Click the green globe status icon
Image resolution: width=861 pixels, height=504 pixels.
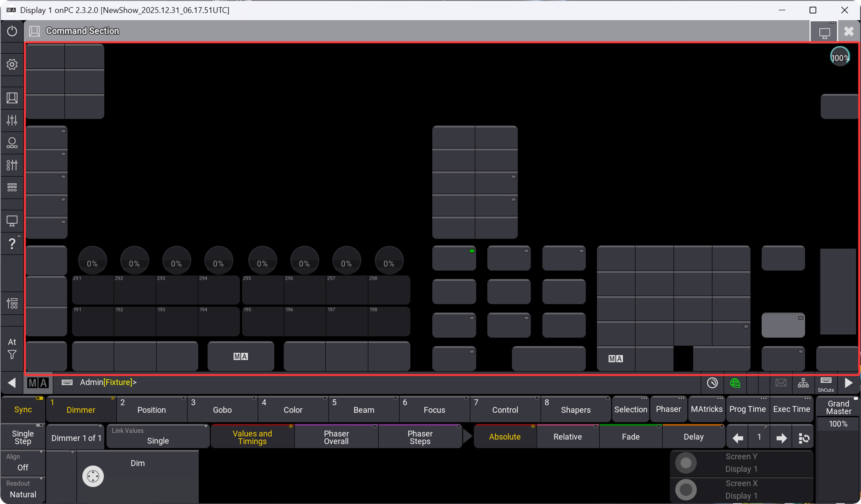coord(735,383)
